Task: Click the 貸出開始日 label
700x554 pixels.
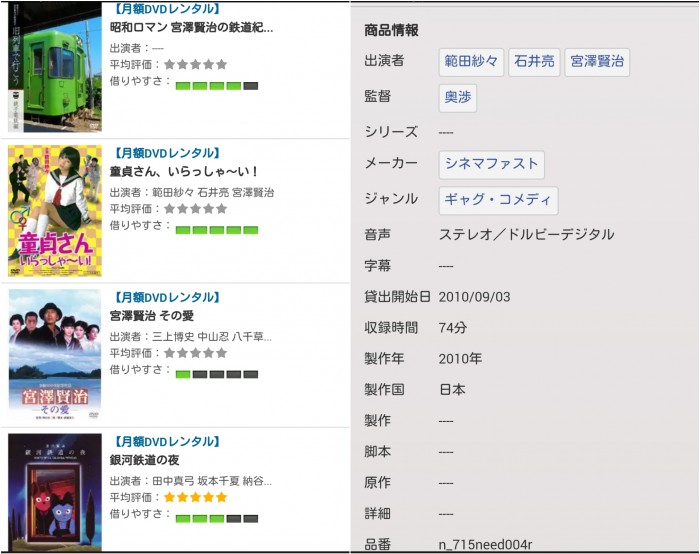Action: pyautogui.click(x=397, y=297)
